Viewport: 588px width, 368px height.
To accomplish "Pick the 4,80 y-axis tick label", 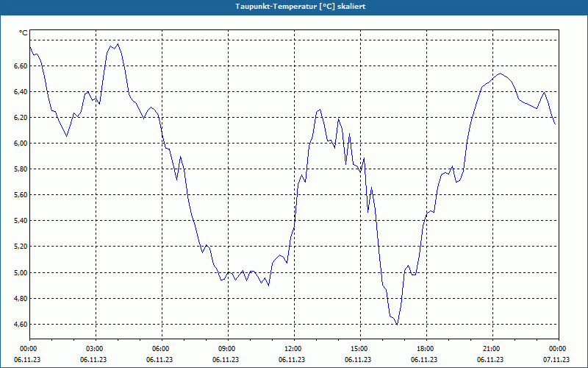I will (21, 299).
